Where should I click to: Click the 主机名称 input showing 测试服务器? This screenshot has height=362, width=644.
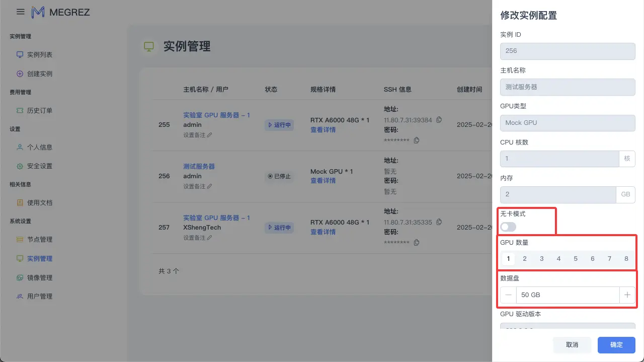point(568,87)
